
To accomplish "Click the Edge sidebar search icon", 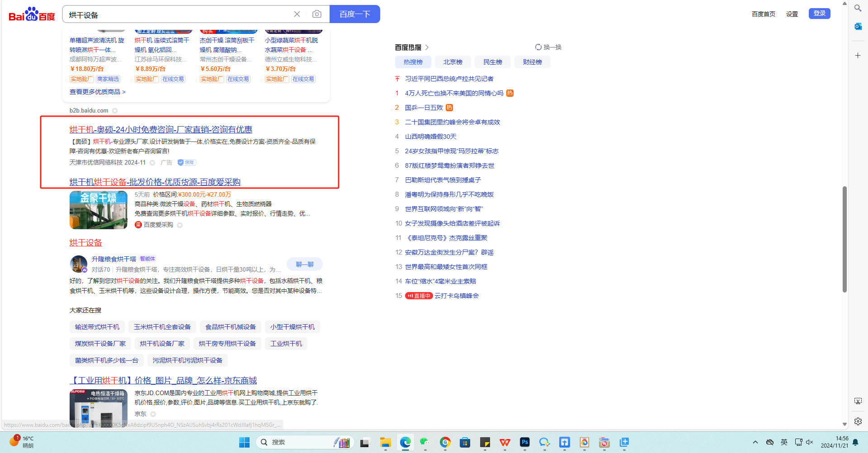I will 858,8.
